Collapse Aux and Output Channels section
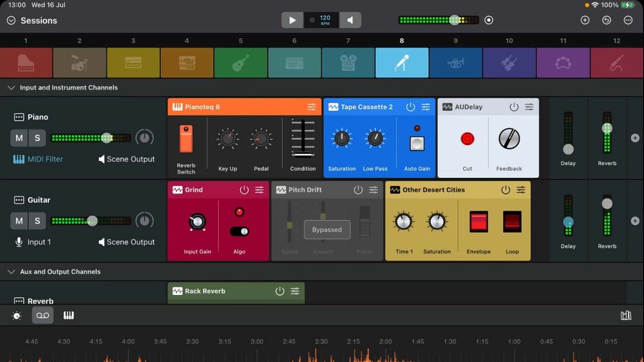The height and width of the screenshot is (362, 644). coord(11,272)
